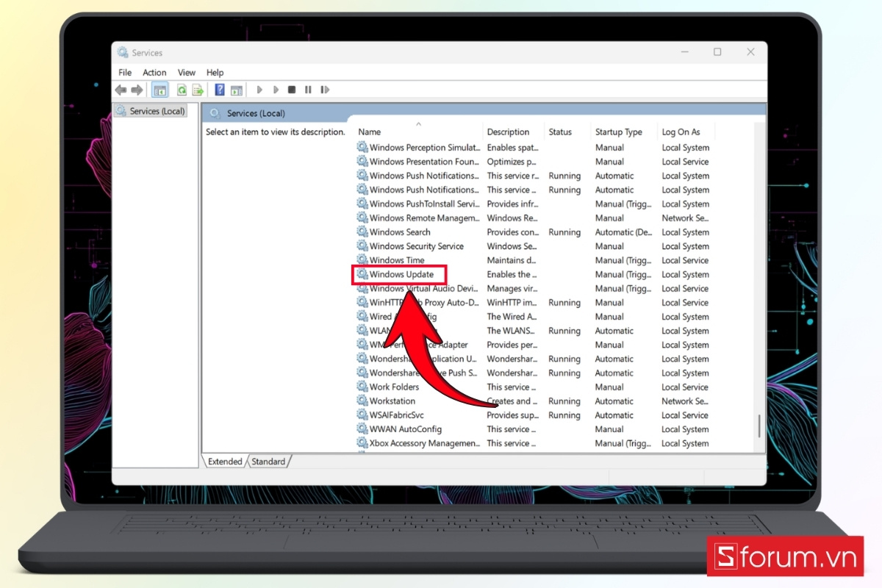Click the Restart Service toolbar icon
The height and width of the screenshot is (588, 882).
point(324,90)
